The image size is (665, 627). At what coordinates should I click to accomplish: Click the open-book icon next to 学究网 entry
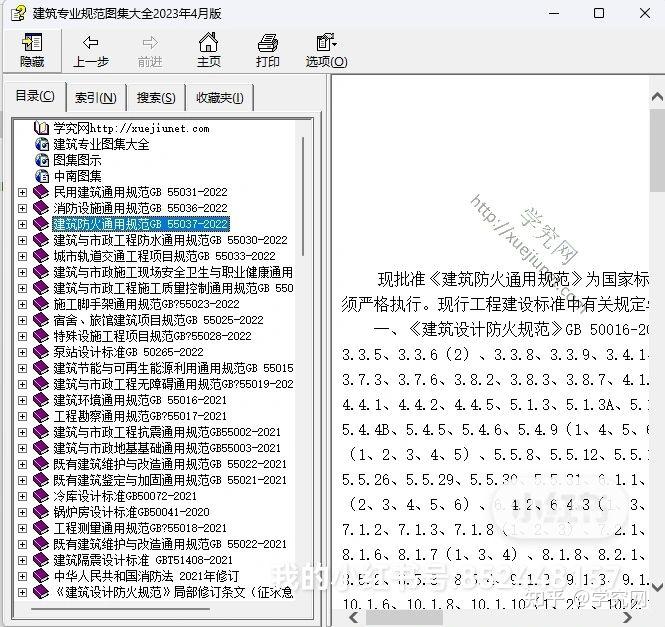[42, 128]
